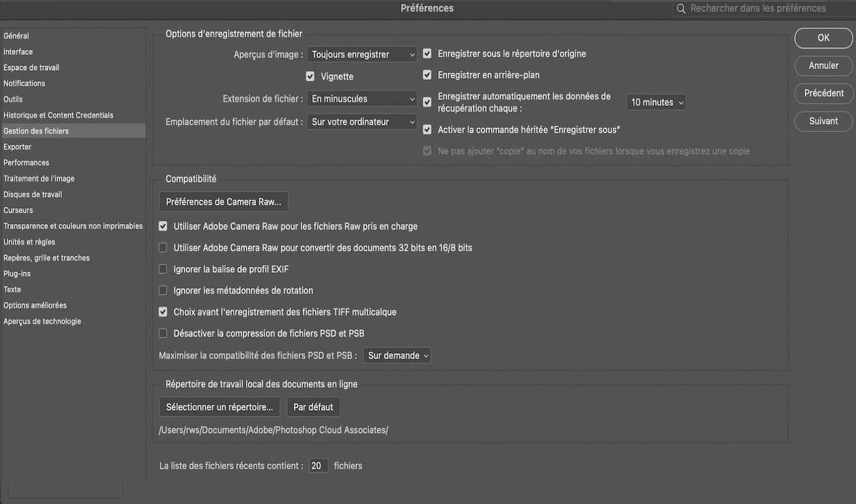Click the search magnifier icon in preferences

click(x=682, y=9)
